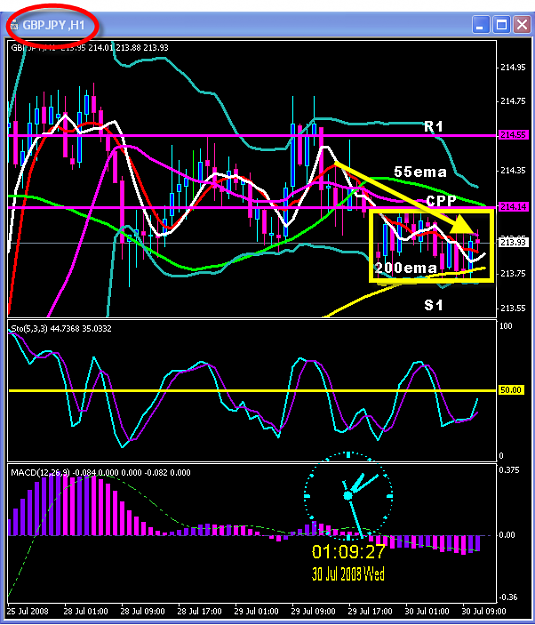Minimize the GBPJPY chart window
The height and width of the screenshot is (625, 535).
[x=480, y=25]
